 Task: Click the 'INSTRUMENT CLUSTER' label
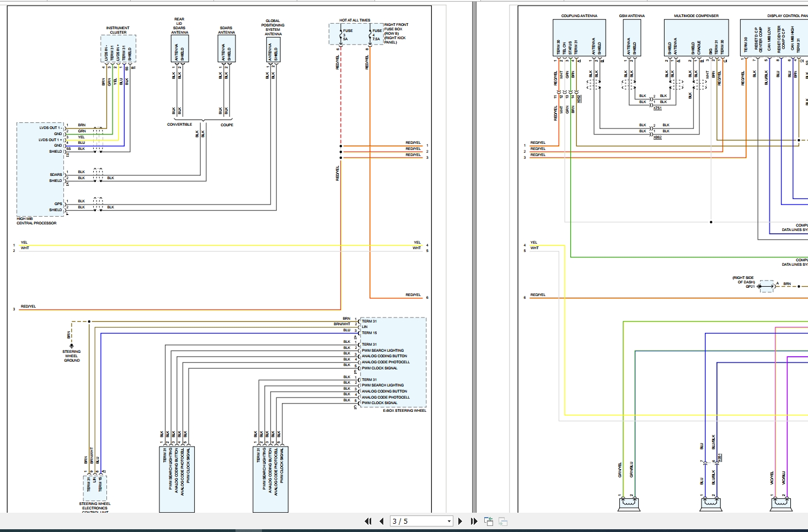[118, 30]
